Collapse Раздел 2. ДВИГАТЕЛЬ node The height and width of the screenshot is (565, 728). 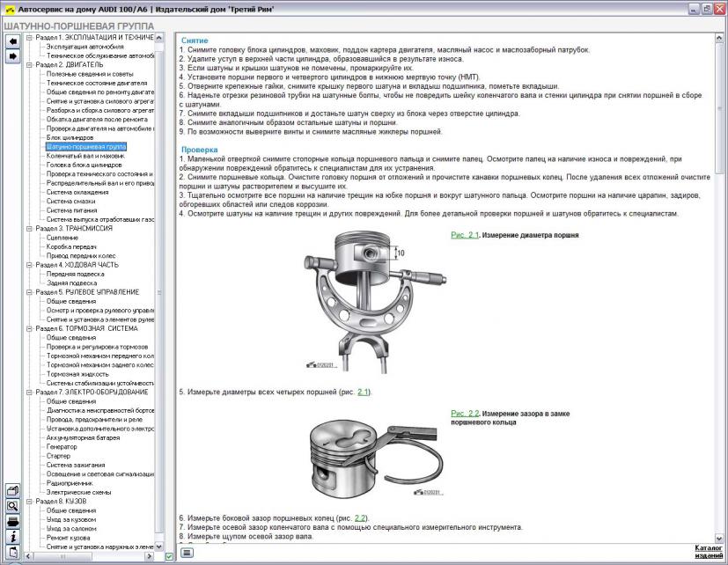(29, 65)
